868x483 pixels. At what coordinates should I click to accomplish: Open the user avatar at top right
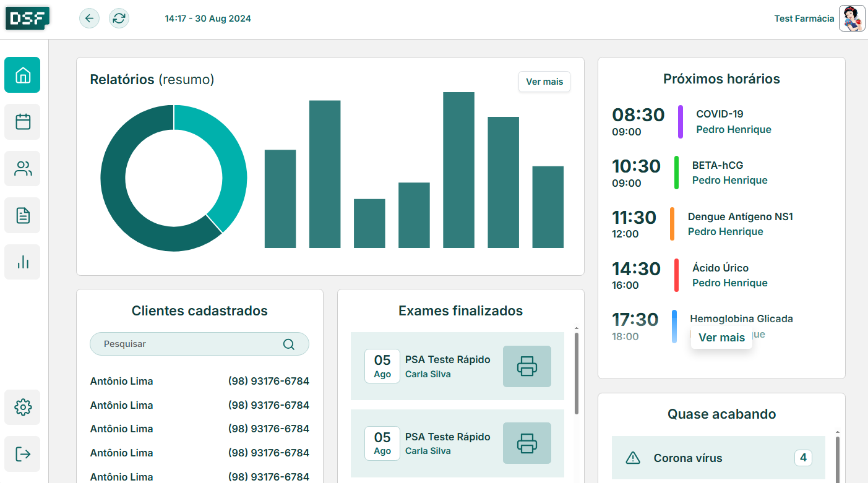pyautogui.click(x=852, y=19)
